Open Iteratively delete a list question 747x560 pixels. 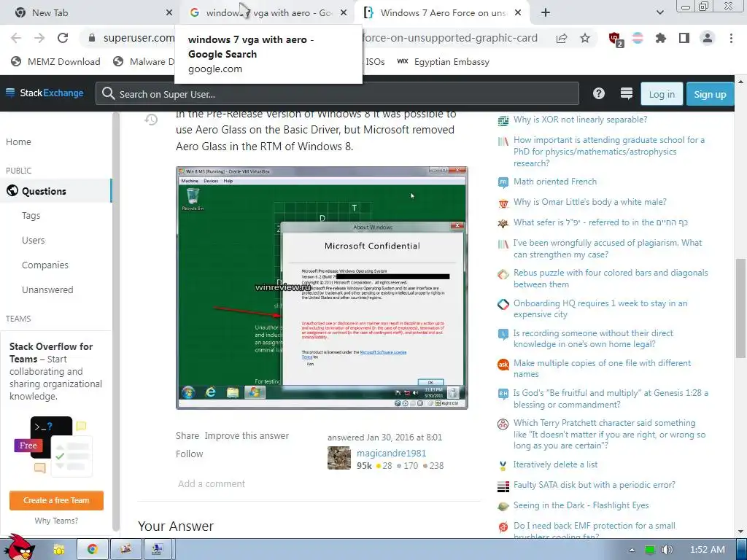tap(555, 464)
